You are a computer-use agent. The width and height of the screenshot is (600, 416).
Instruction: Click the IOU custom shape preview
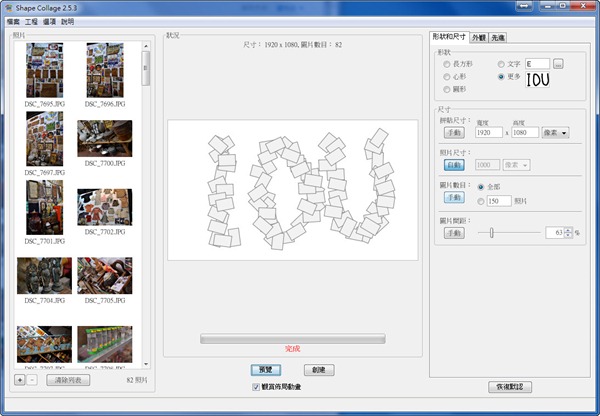(x=537, y=80)
